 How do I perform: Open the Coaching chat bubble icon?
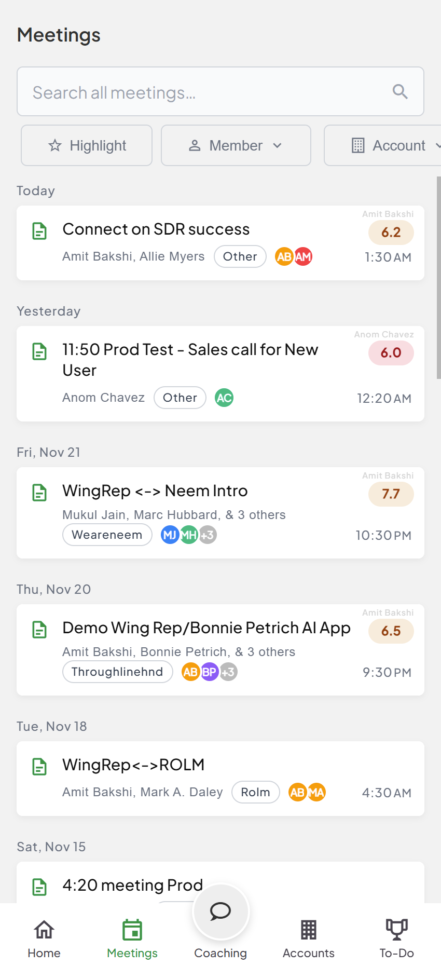220,911
